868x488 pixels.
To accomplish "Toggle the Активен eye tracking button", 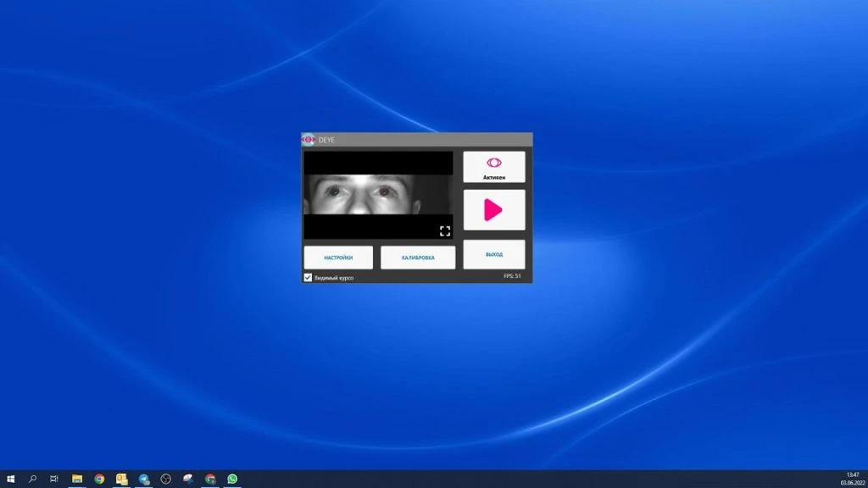I will coord(493,167).
